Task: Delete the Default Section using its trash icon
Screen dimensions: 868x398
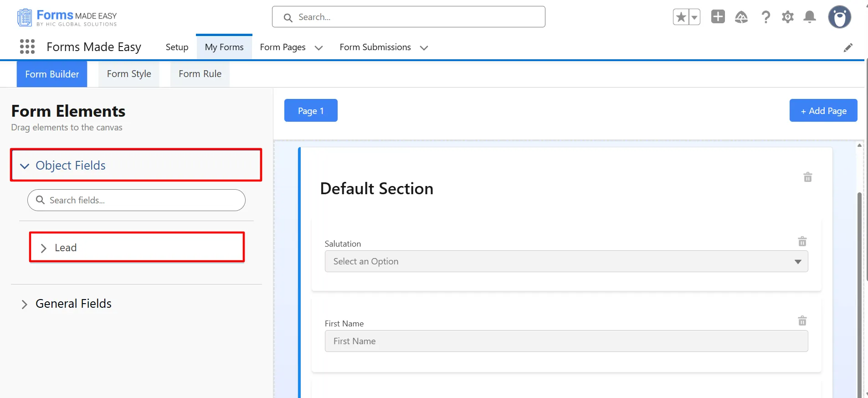Action: pyautogui.click(x=807, y=177)
